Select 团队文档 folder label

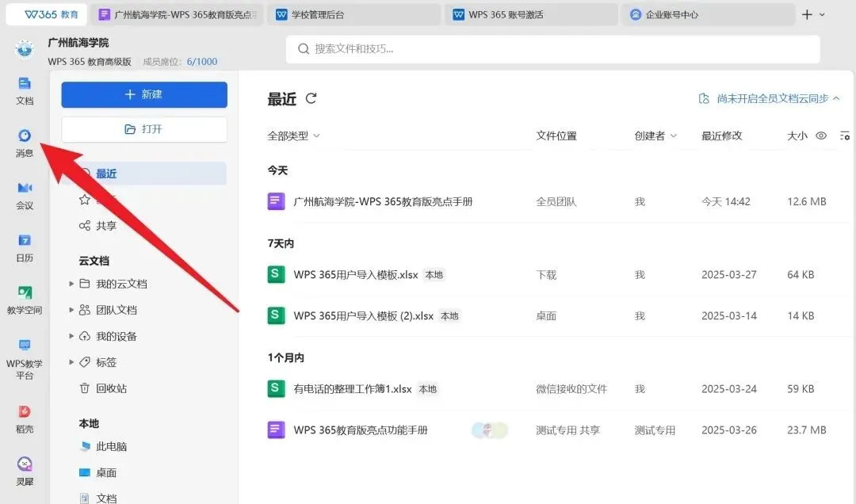pyautogui.click(x=117, y=310)
